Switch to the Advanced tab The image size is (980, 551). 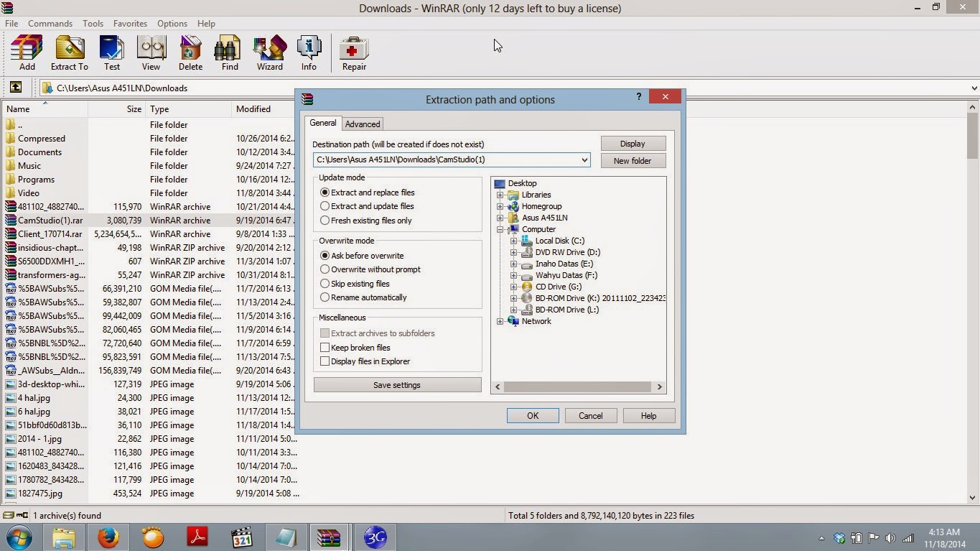click(363, 124)
